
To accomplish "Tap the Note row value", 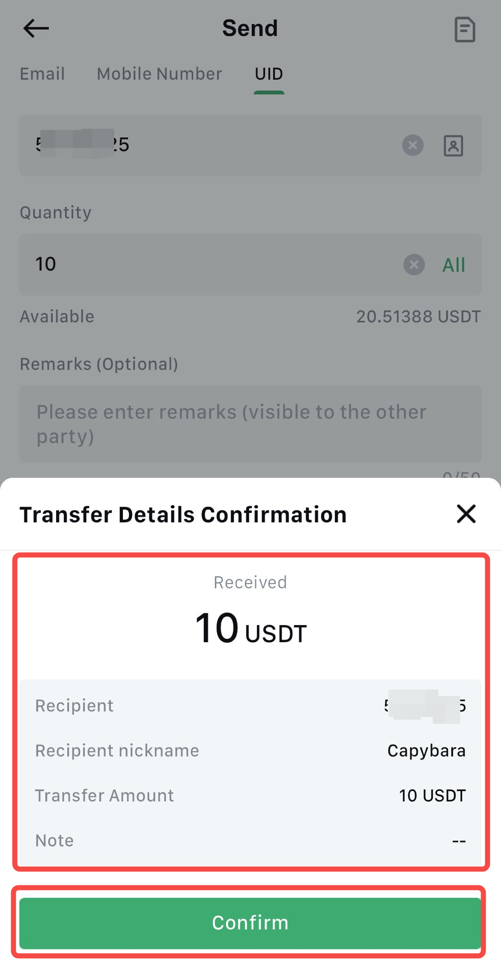I will pyautogui.click(x=458, y=840).
